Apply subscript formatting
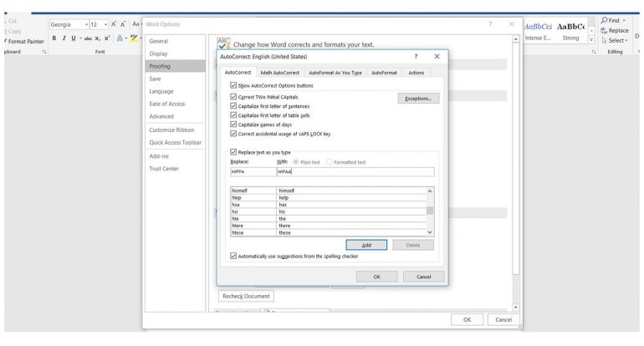This screenshot has width=644, height=346. pos(98,38)
